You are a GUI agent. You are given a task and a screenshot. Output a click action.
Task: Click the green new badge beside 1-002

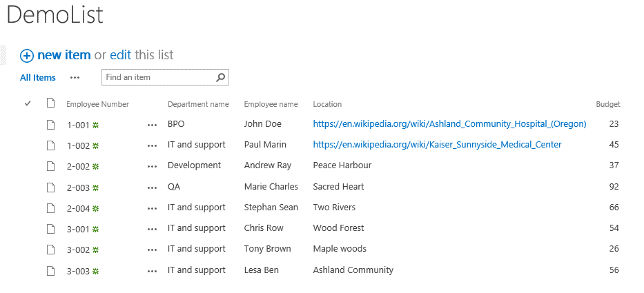pyautogui.click(x=96, y=145)
